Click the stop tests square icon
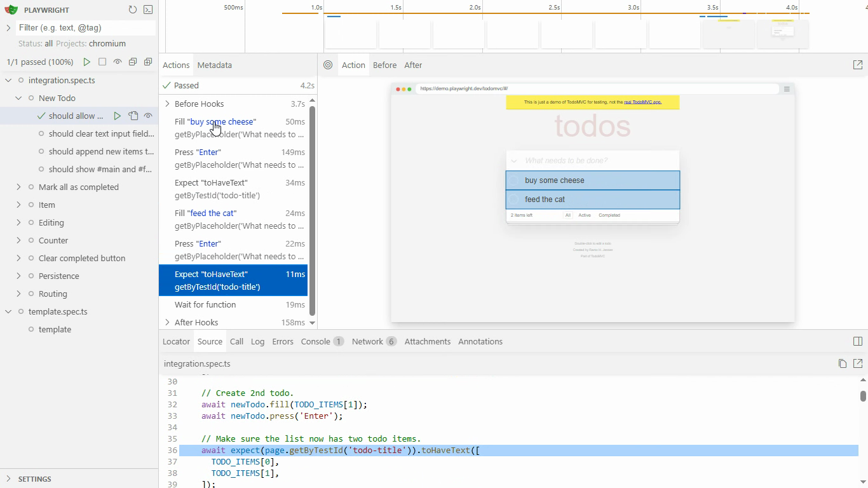868x488 pixels. tap(102, 62)
